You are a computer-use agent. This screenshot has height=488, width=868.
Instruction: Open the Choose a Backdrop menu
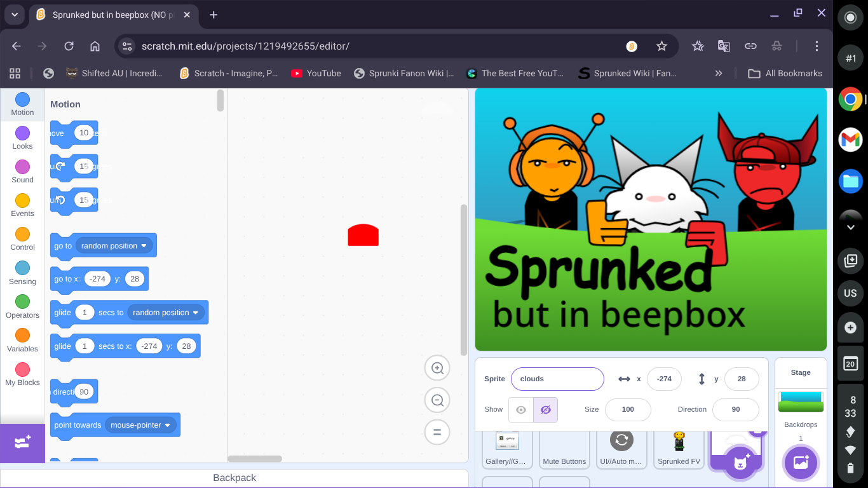click(x=801, y=462)
